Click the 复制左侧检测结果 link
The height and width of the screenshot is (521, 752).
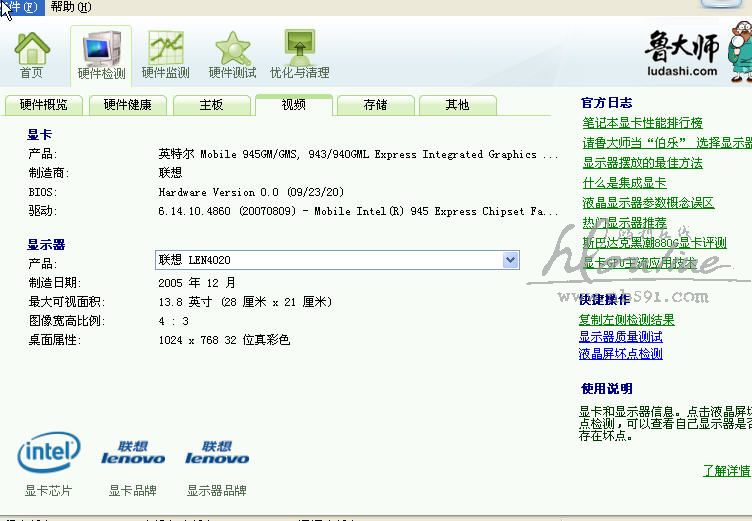click(626, 320)
